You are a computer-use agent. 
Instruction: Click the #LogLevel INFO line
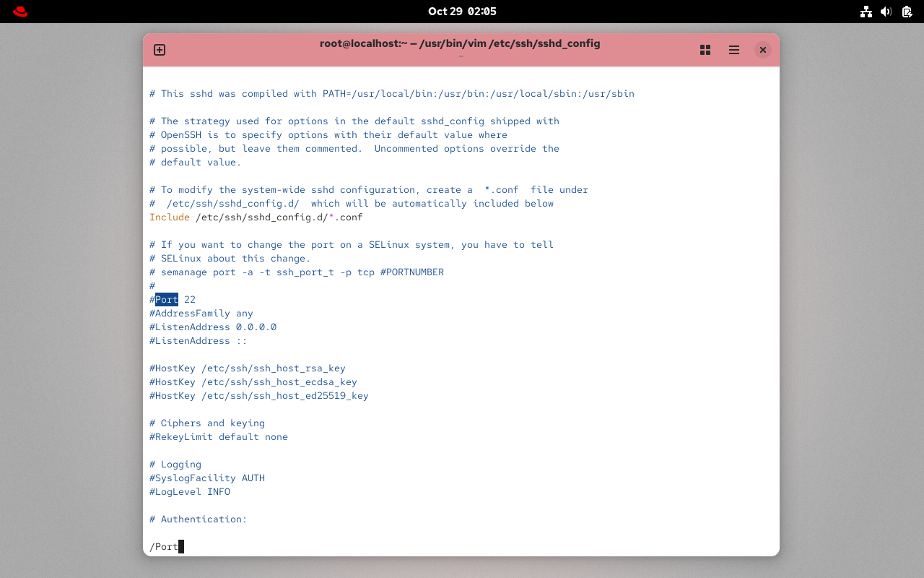pyautogui.click(x=189, y=491)
